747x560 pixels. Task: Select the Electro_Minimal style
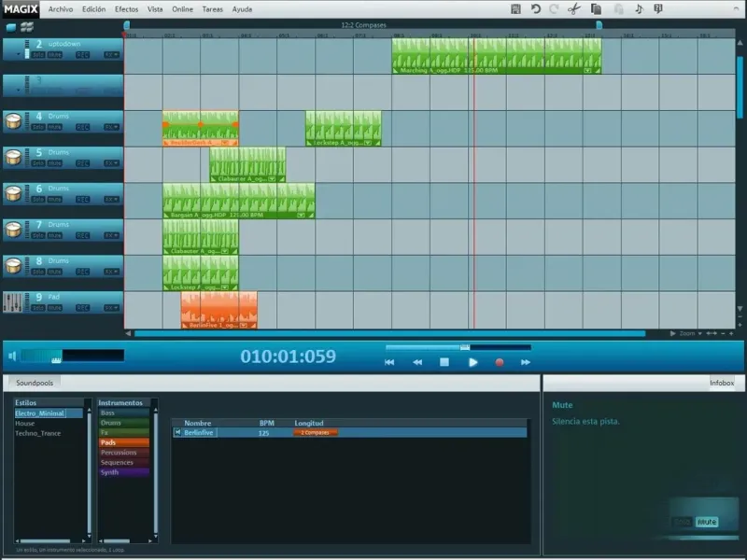pos(49,413)
